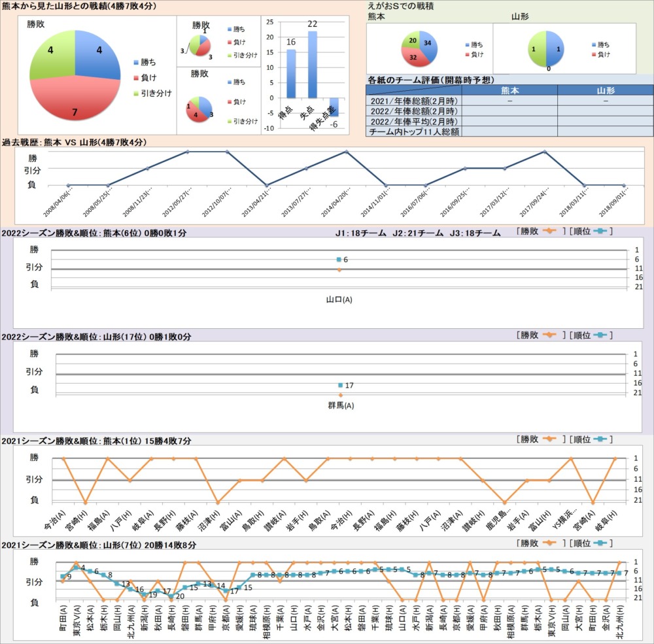The height and width of the screenshot is (644, 654).
Task: Click the 失点 bar labeled 22
Action: (x=313, y=64)
